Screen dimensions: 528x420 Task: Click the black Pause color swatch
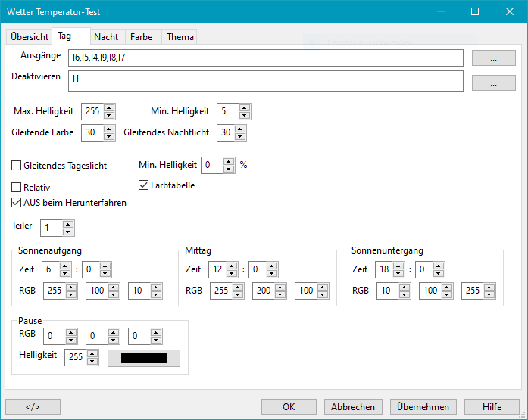[144, 358]
